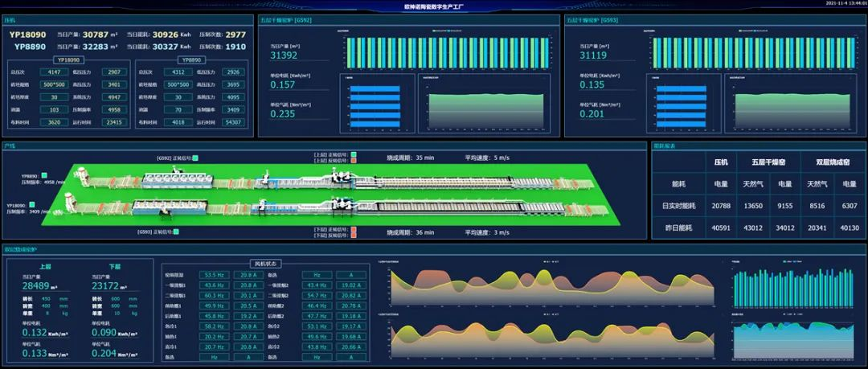Select the YP18090 detail tab in press panel
The image size is (868, 369).
(69, 59)
